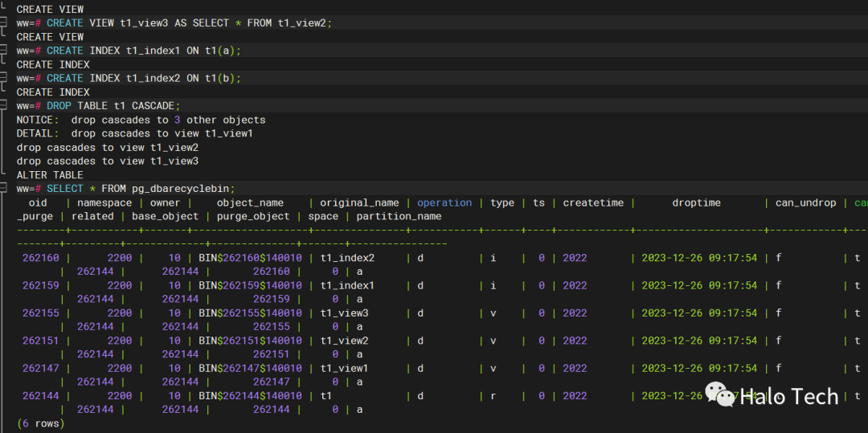Image resolution: width=868 pixels, height=433 pixels.
Task: Click the object_name column header
Action: (x=250, y=202)
